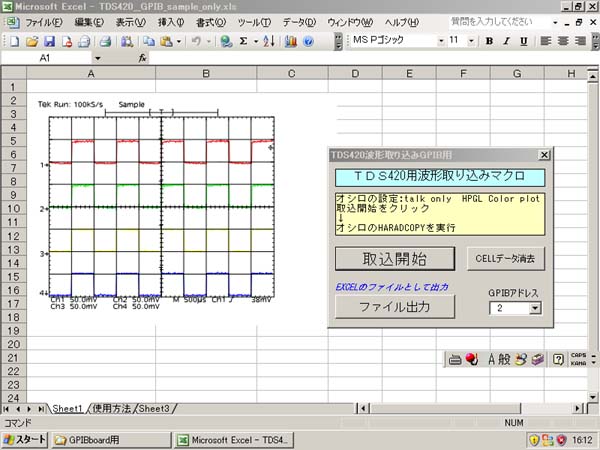Open the undo history dropdown arrow
600x450 pixels.
209,41
